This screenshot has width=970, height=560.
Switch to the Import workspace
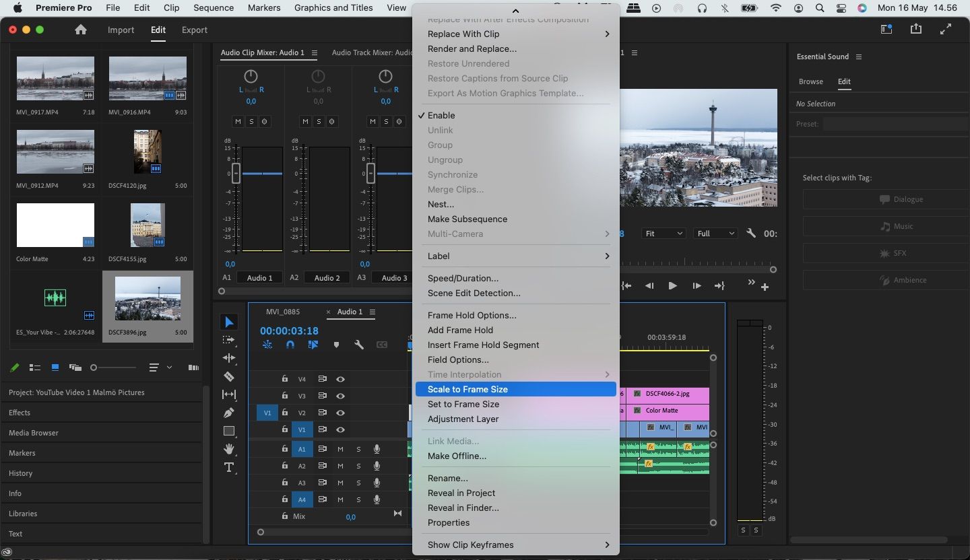(x=121, y=30)
